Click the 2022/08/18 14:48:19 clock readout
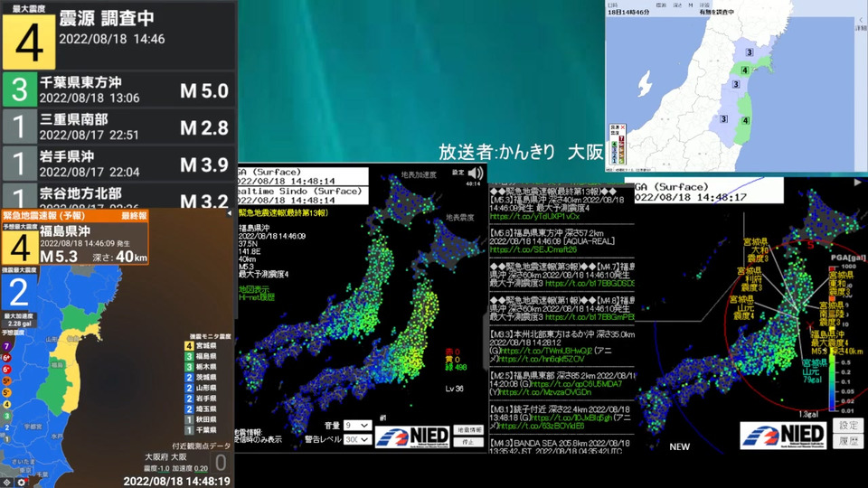This screenshot has width=868, height=488. [x=176, y=482]
